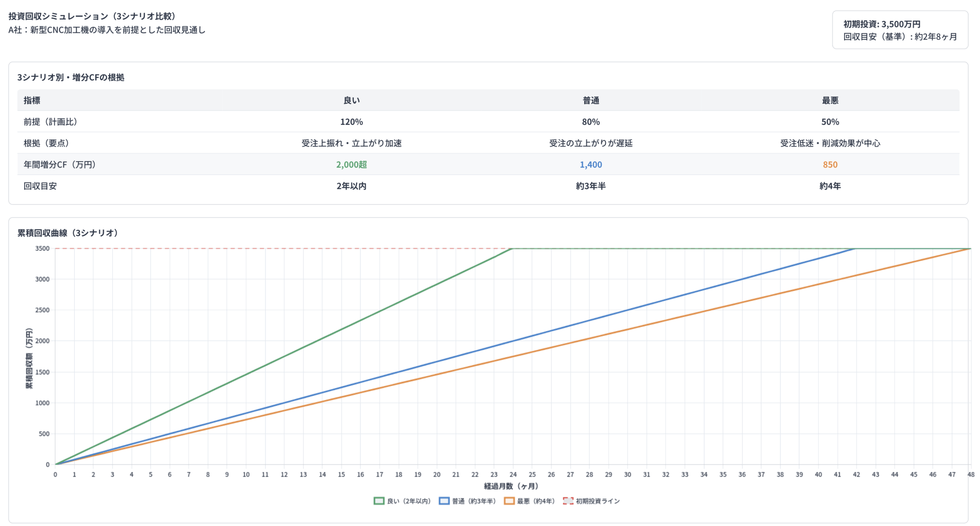Viewport: 980px width, 526px height.
Task: Click the 良い column header
Action: click(x=351, y=100)
